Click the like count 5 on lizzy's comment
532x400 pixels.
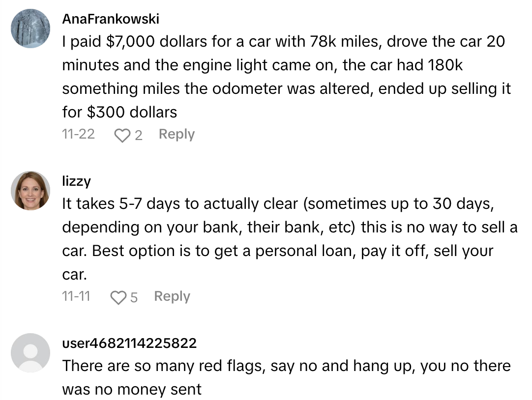(x=134, y=297)
